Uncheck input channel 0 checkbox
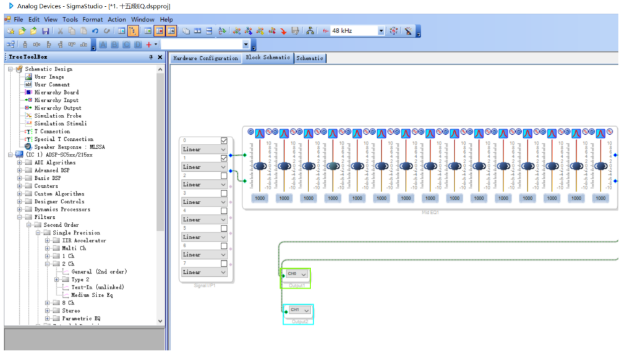 pos(224,140)
